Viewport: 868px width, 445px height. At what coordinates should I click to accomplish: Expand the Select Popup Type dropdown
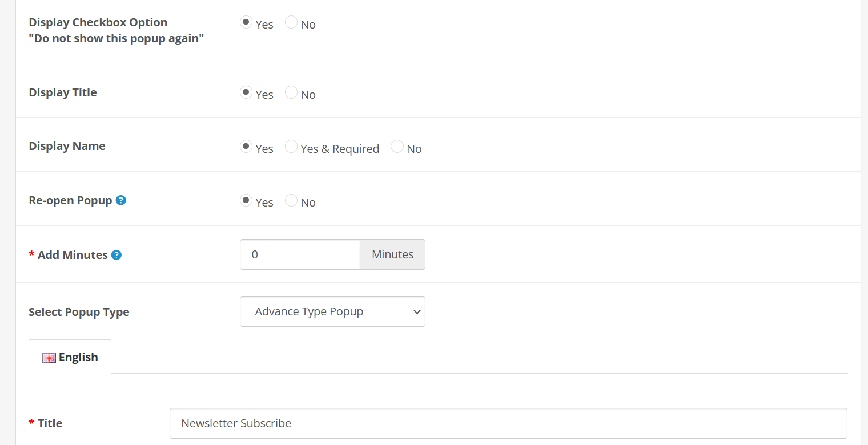pyautogui.click(x=332, y=311)
